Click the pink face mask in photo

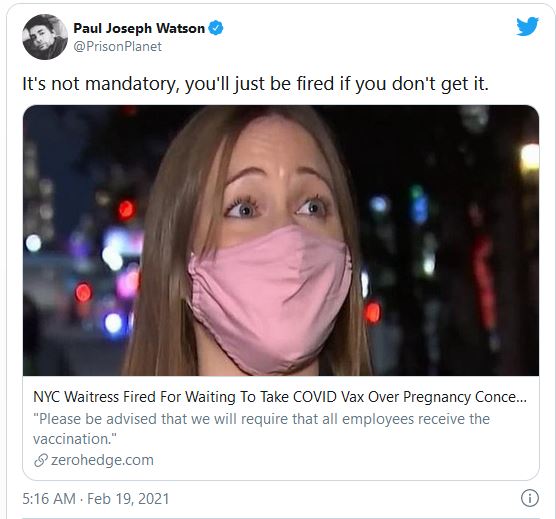click(x=269, y=299)
